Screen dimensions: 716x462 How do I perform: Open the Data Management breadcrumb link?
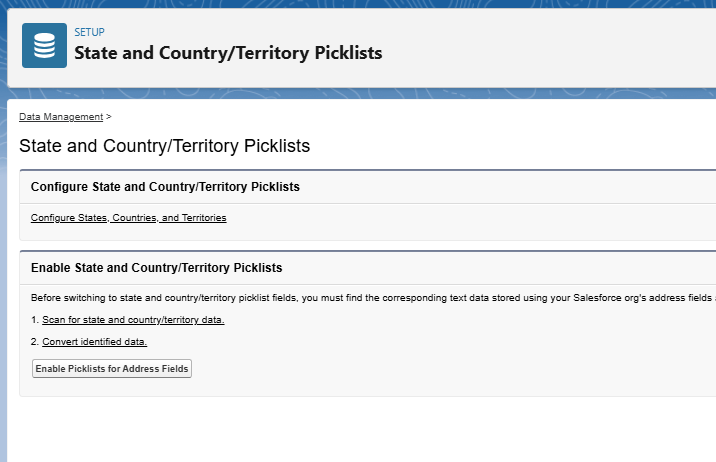(x=61, y=117)
